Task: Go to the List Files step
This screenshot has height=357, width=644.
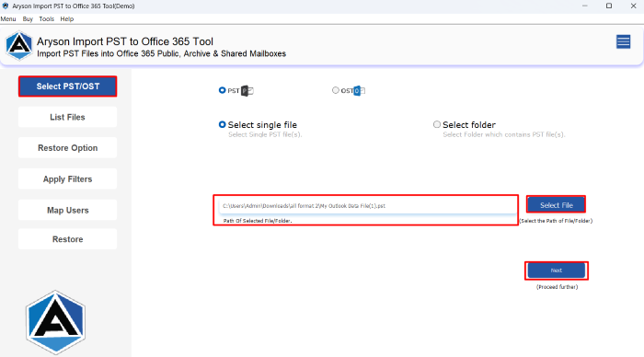Action: 68,117
